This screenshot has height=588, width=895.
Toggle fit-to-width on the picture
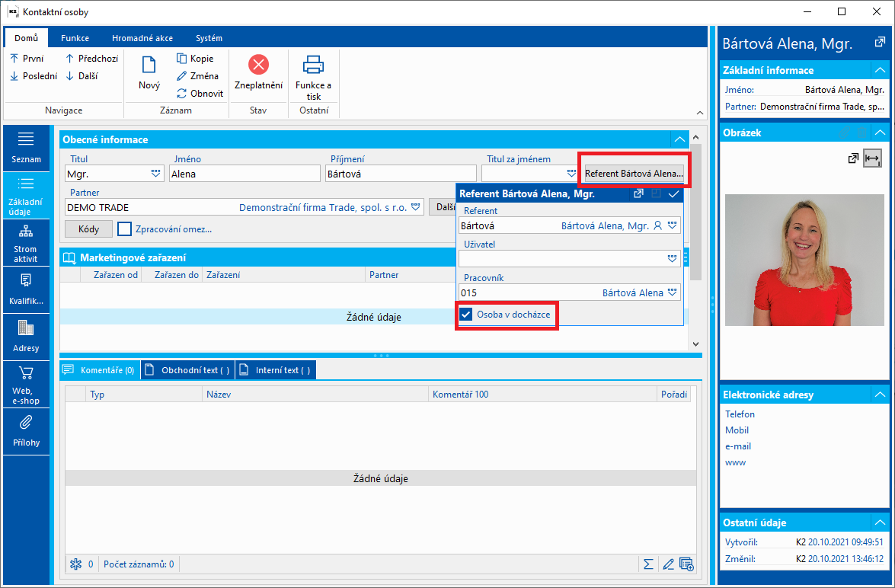point(872,158)
